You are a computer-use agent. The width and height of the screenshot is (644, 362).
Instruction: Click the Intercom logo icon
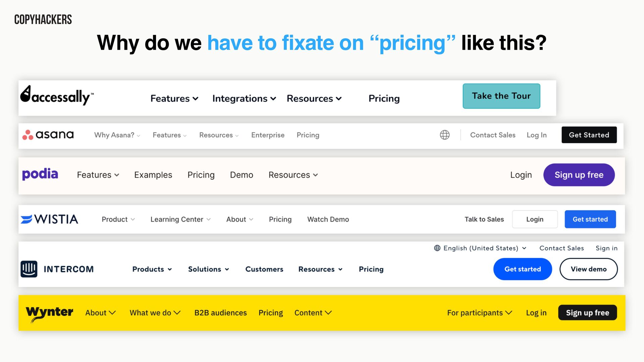click(29, 269)
